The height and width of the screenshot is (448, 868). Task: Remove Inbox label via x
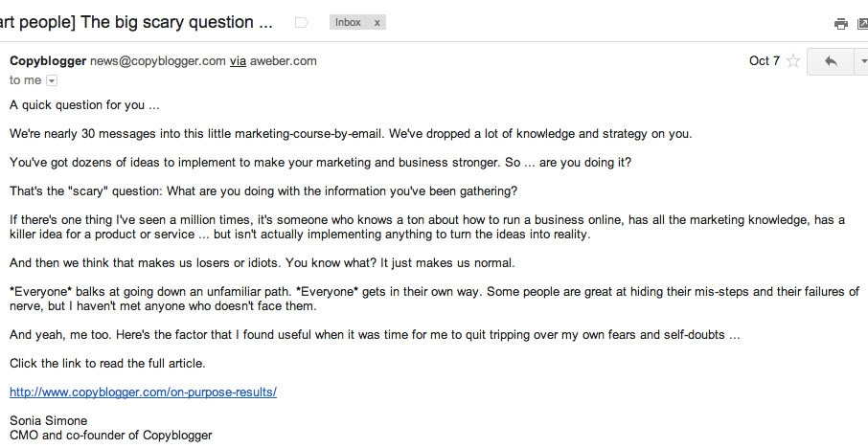377,23
